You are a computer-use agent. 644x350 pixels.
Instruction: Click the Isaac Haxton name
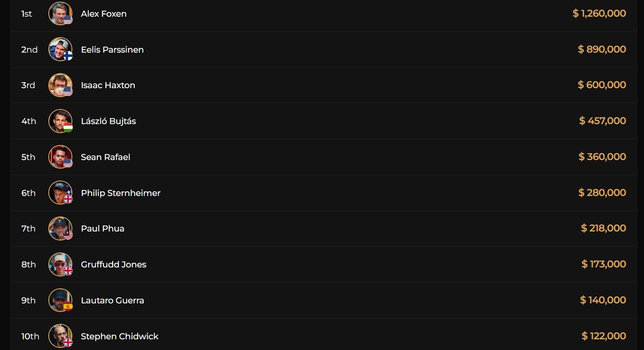108,85
